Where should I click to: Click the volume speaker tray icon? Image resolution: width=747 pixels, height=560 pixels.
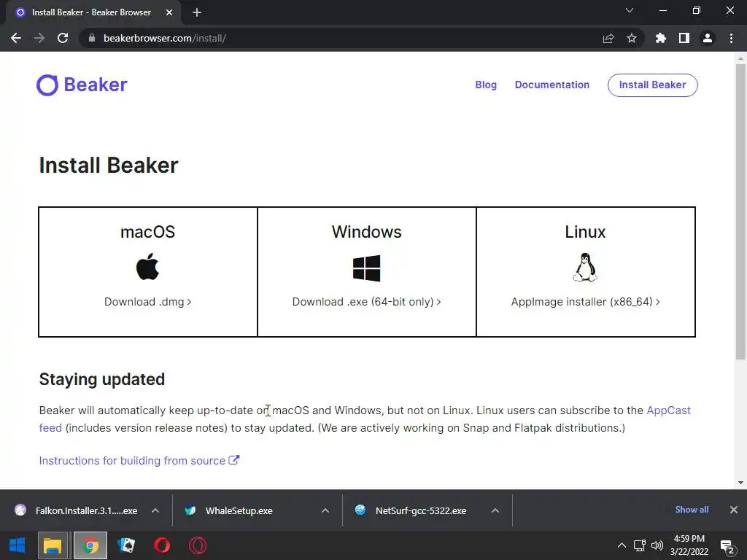coord(657,545)
